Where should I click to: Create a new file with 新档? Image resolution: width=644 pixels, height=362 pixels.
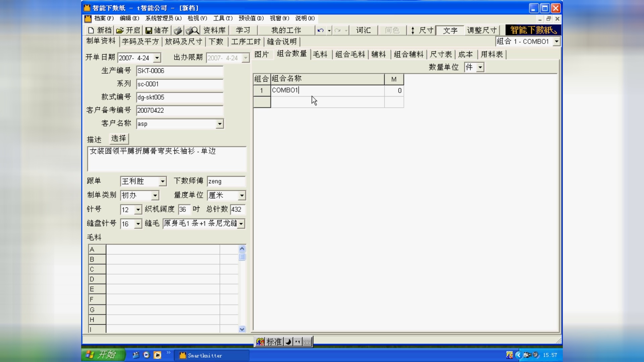99,31
